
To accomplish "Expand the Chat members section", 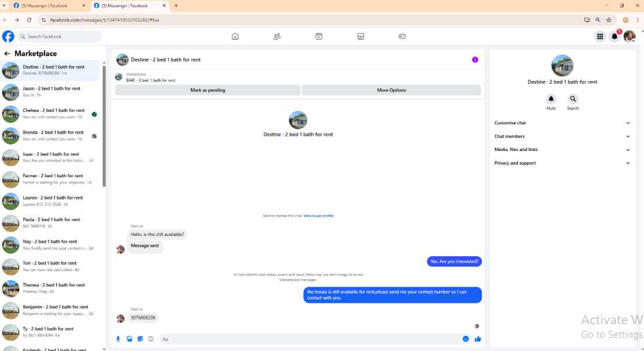I will click(x=562, y=137).
